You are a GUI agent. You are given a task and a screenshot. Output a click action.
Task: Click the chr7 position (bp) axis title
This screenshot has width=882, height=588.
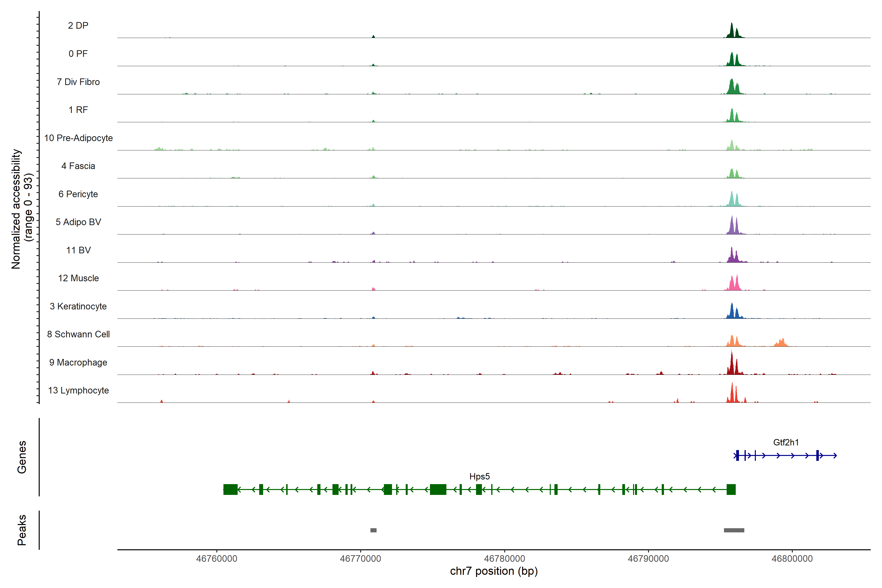[x=493, y=571]
